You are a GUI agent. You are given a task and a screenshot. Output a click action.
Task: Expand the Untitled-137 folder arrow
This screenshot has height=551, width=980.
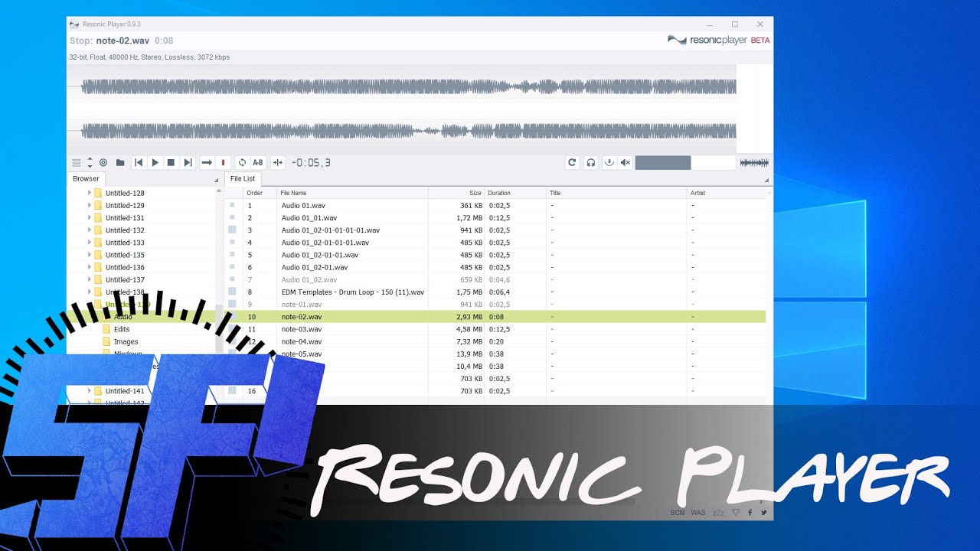tap(90, 279)
